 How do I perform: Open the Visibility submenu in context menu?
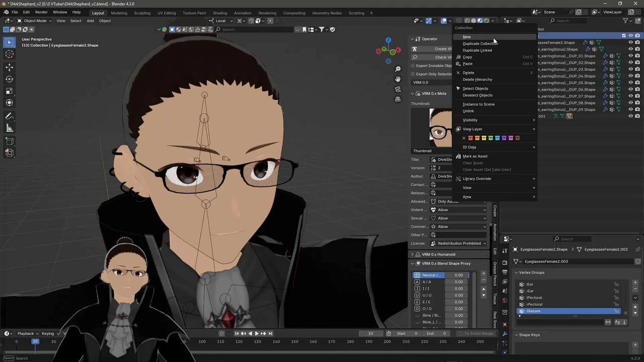click(495, 120)
